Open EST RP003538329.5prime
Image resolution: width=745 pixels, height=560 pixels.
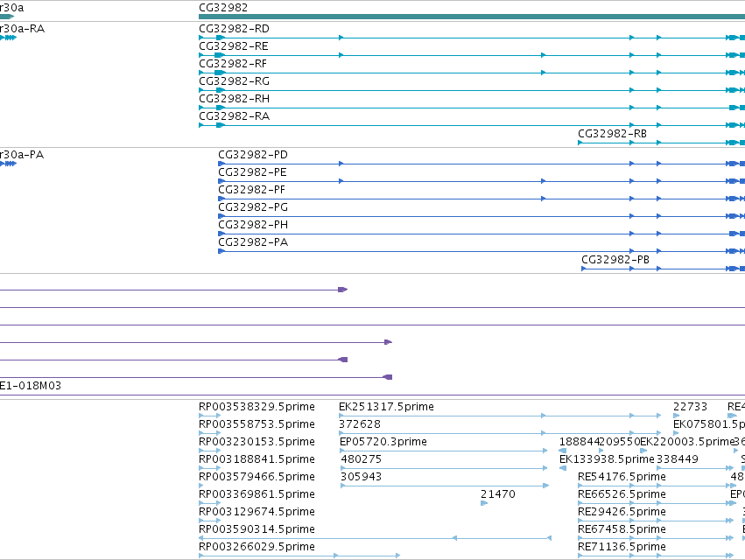(x=257, y=407)
